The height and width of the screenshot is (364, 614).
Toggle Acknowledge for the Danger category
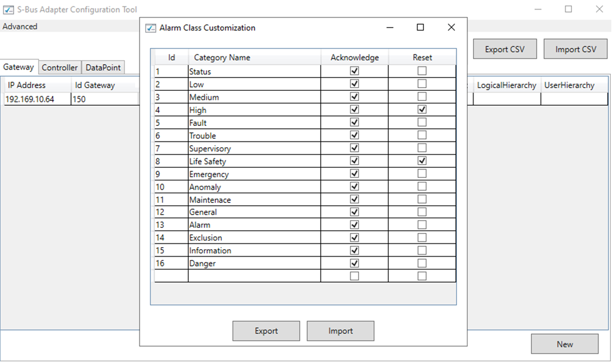tap(353, 262)
